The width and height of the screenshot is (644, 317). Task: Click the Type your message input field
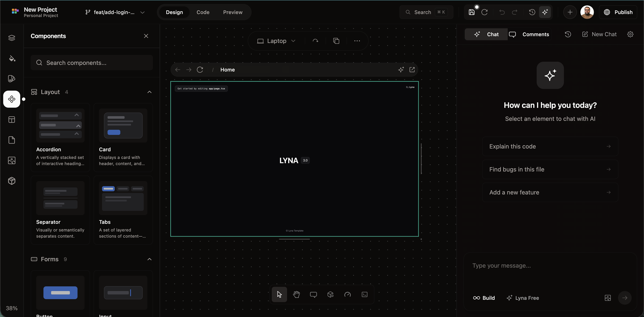[x=538, y=266]
